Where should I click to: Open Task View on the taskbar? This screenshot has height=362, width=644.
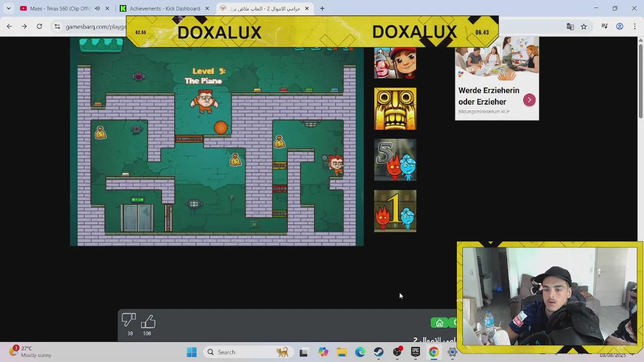click(303, 352)
